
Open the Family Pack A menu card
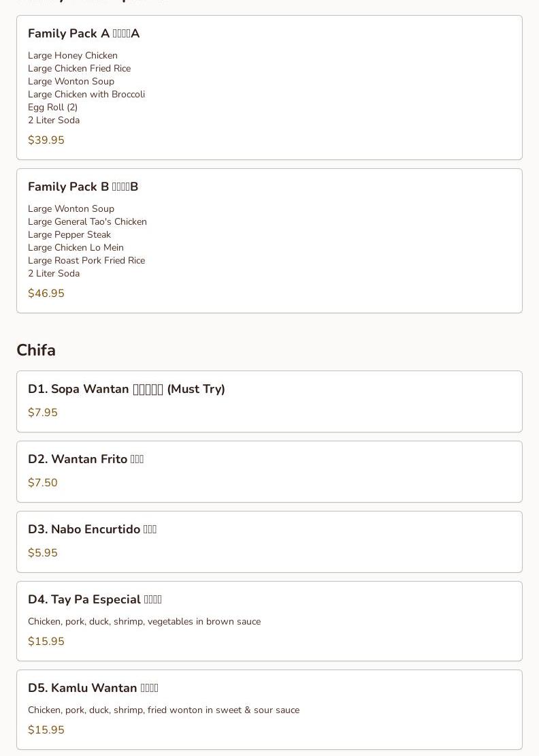(269, 87)
